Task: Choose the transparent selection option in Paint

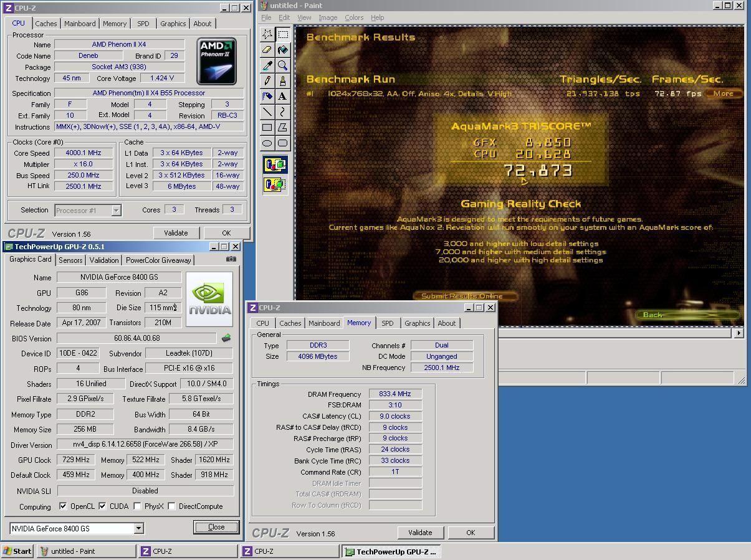Action: coord(275,185)
